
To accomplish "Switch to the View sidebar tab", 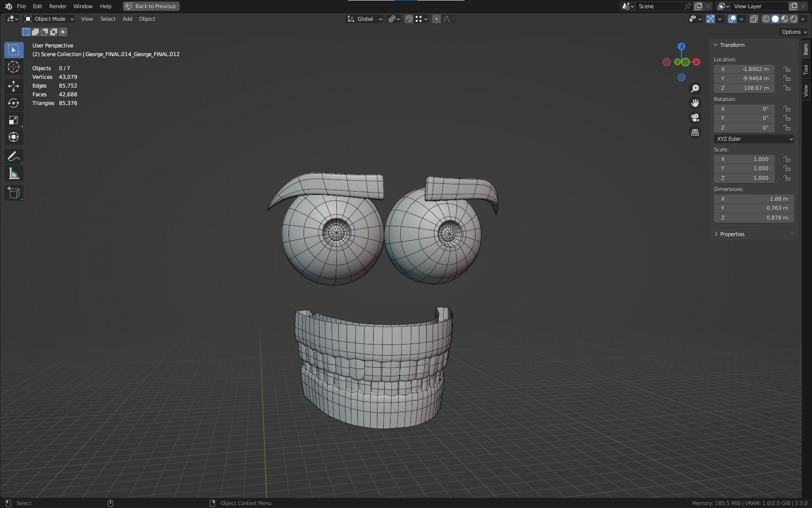I will [806, 90].
